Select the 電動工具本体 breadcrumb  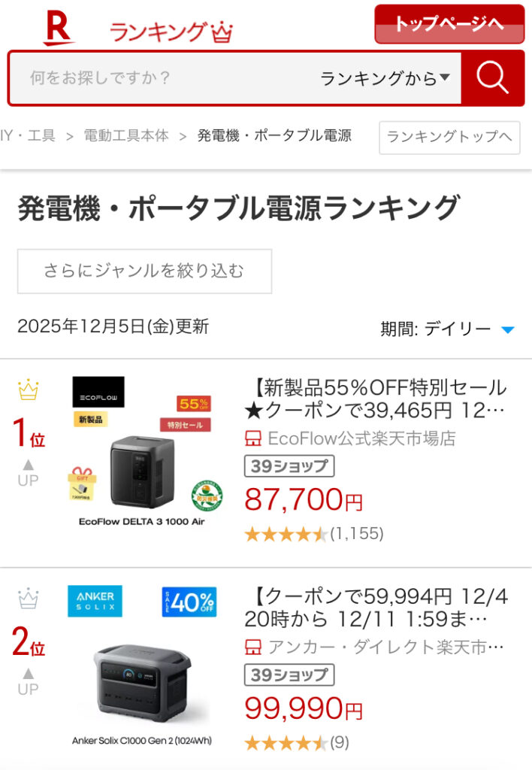point(126,136)
